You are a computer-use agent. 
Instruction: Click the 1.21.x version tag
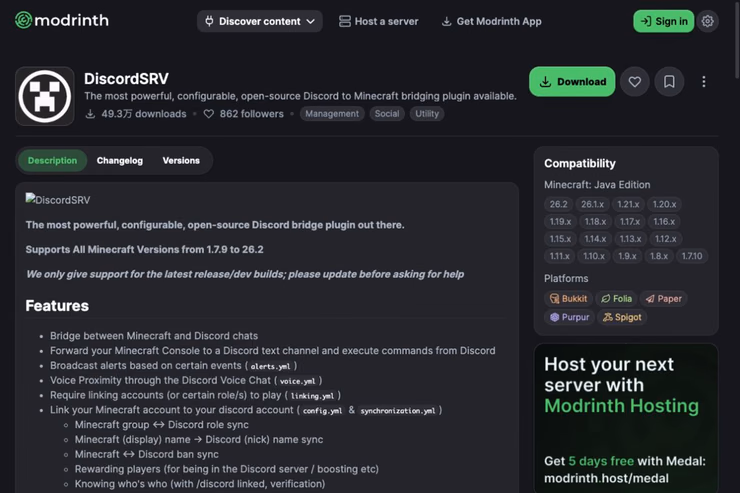pos(628,204)
